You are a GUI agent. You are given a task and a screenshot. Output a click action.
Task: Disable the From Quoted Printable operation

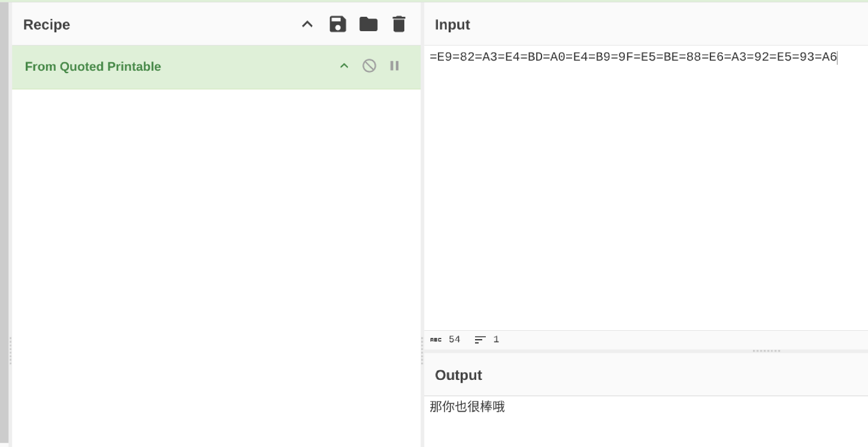point(370,66)
